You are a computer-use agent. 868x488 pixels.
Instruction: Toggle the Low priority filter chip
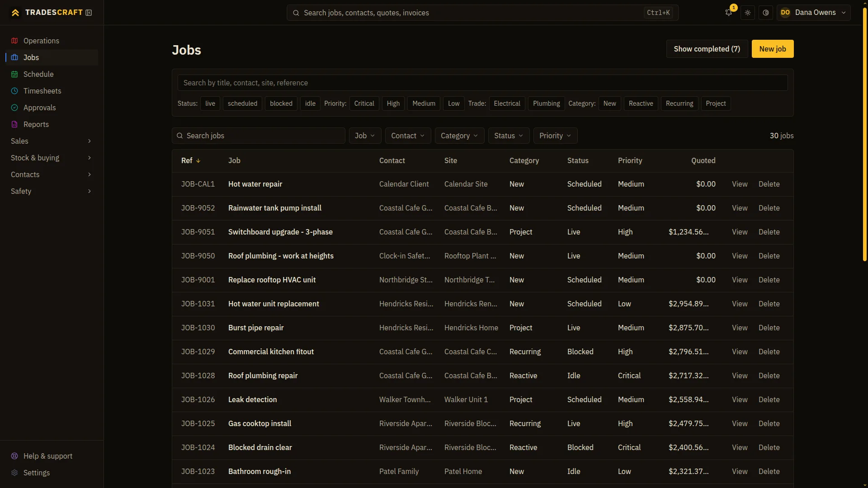click(453, 103)
